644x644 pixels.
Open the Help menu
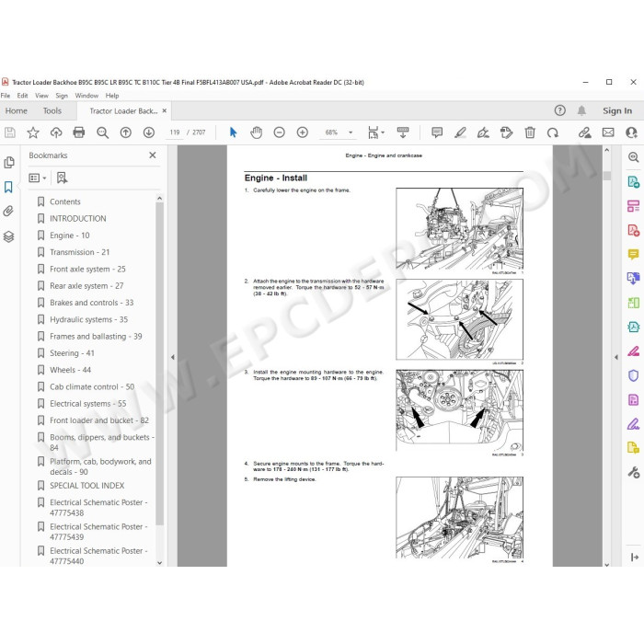click(111, 96)
